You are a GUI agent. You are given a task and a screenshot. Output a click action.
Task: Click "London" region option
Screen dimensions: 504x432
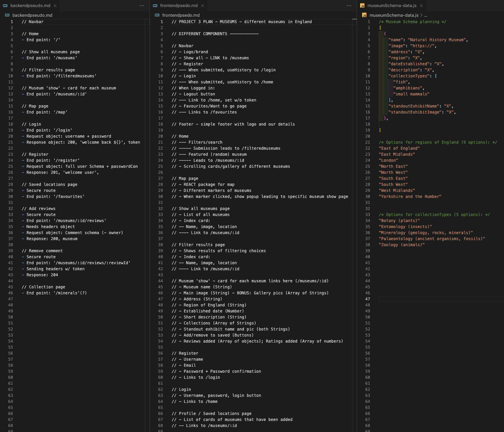(388, 160)
